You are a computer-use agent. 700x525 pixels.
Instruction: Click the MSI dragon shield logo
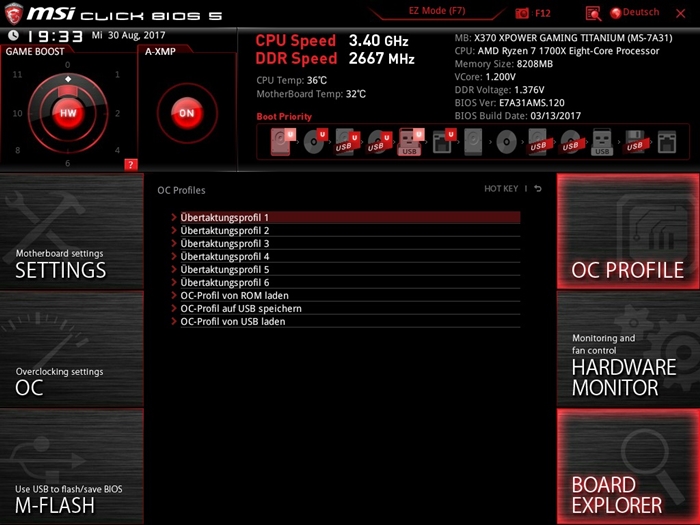click(x=13, y=13)
